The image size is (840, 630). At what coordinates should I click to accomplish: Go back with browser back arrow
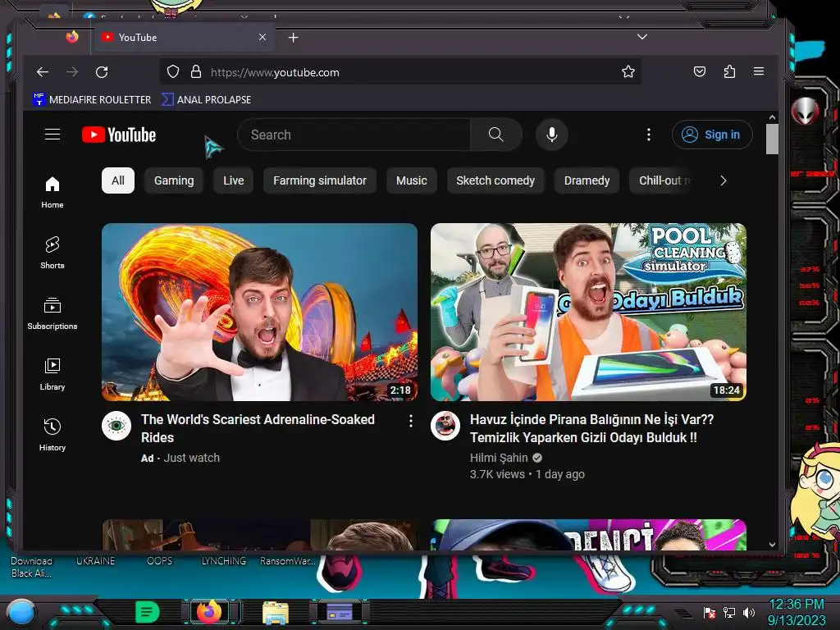pos(43,72)
